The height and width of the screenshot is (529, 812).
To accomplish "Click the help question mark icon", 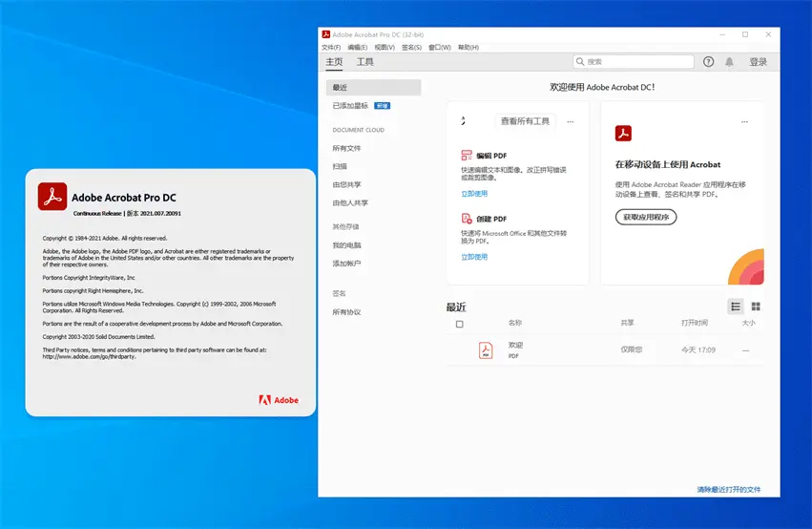I will pyautogui.click(x=708, y=62).
